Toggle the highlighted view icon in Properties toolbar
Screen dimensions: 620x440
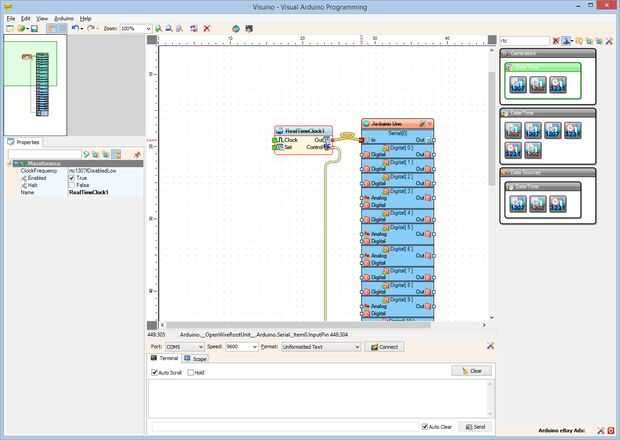(116, 155)
